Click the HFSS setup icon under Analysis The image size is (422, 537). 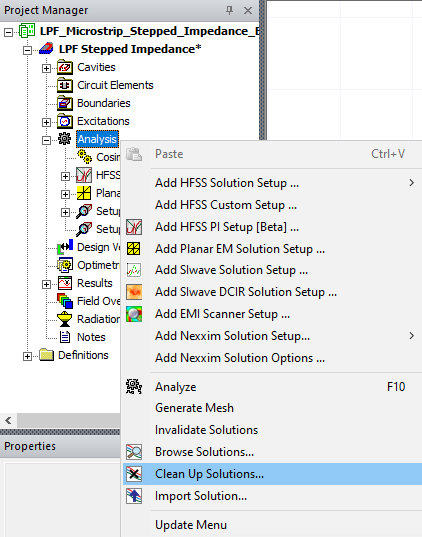pos(84,175)
